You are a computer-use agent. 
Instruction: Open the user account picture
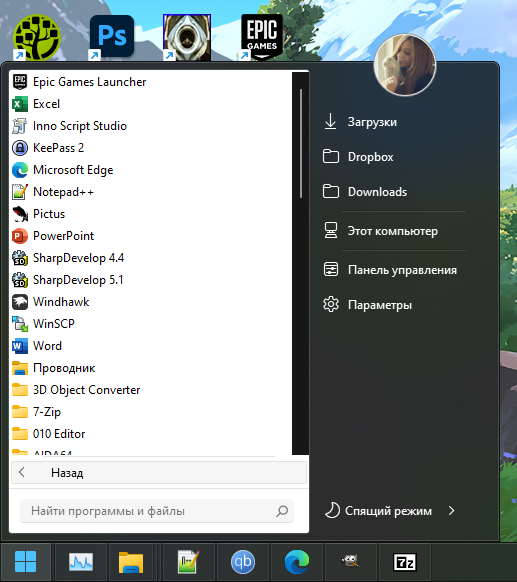point(405,65)
